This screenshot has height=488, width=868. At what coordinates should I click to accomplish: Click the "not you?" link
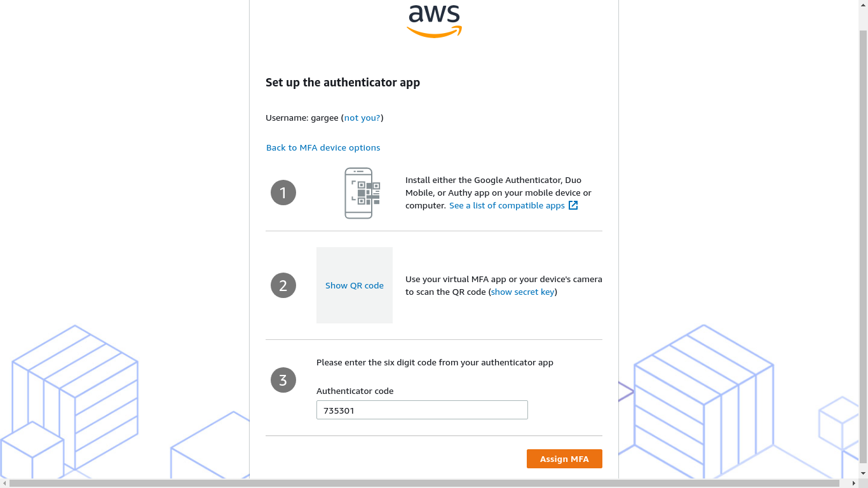[362, 118]
